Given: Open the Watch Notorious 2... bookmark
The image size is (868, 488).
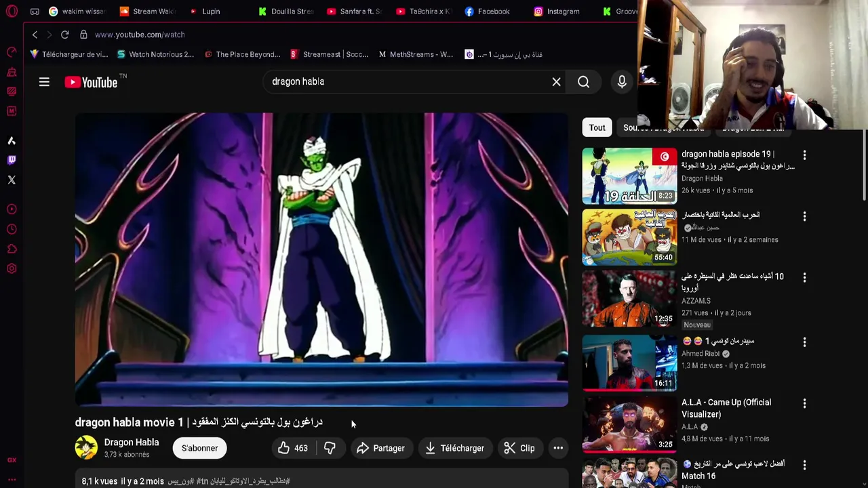Looking at the screenshot, I should [155, 54].
